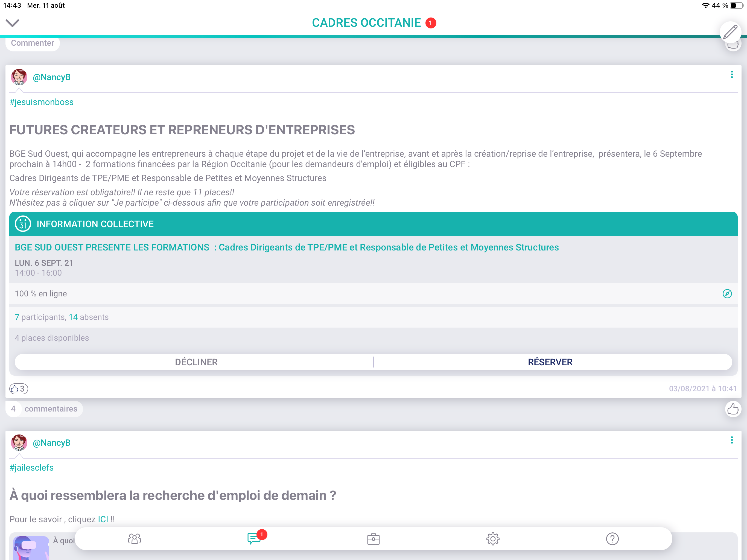Tap the 3 likes counter badge

(x=19, y=389)
